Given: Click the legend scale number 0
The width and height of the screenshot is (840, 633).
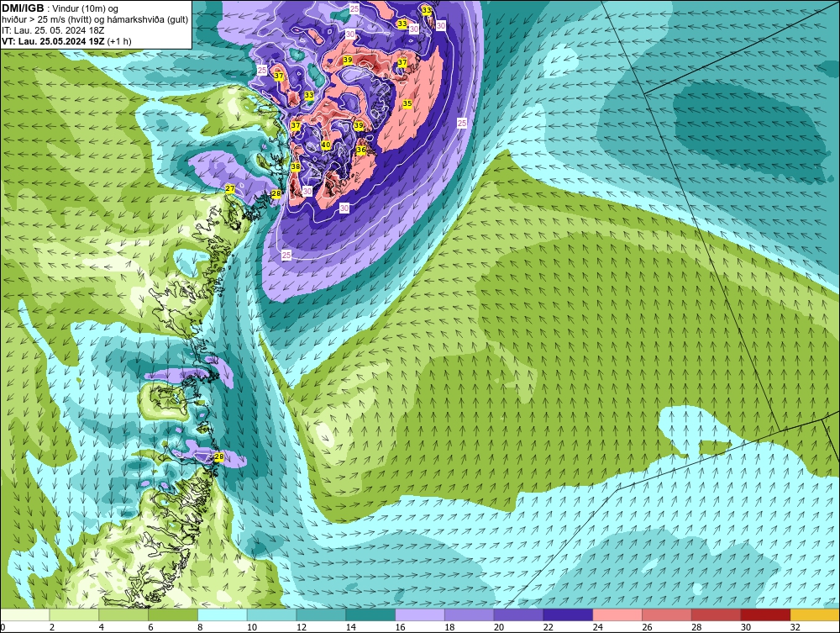Looking at the screenshot, I should (3, 627).
